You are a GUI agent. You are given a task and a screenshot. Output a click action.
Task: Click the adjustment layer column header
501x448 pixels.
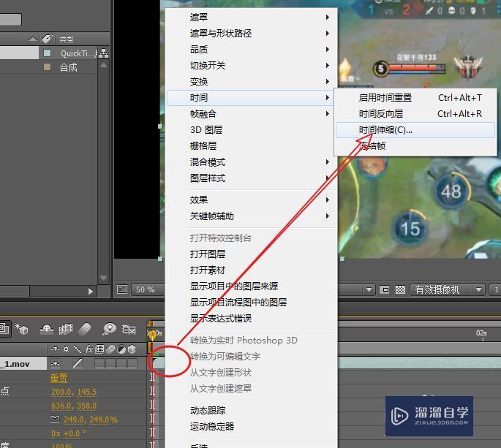[121, 349]
